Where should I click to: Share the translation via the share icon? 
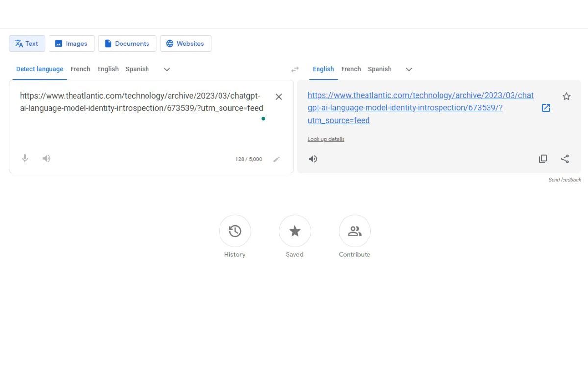(565, 158)
